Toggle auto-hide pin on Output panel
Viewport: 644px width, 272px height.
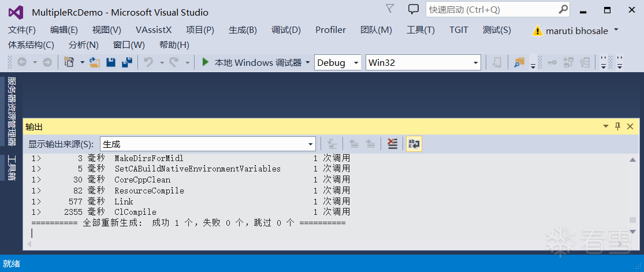click(x=617, y=126)
